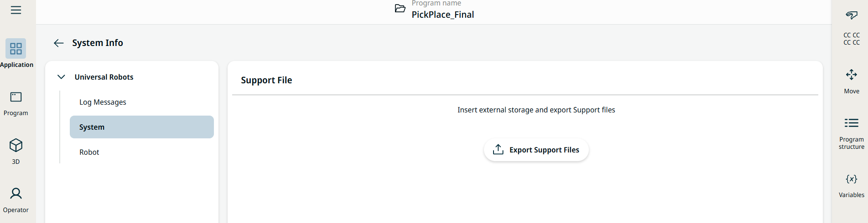Click the CC CC status label
Viewport: 868px width, 223px height.
click(x=851, y=39)
